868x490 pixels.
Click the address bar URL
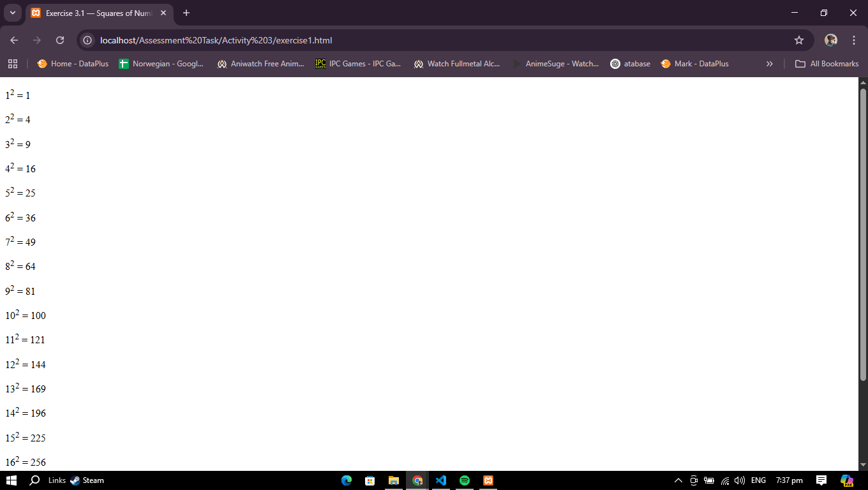click(216, 40)
